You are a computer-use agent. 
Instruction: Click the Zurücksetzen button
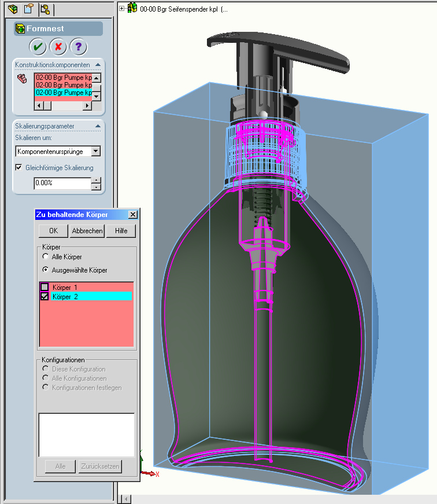[x=100, y=466]
